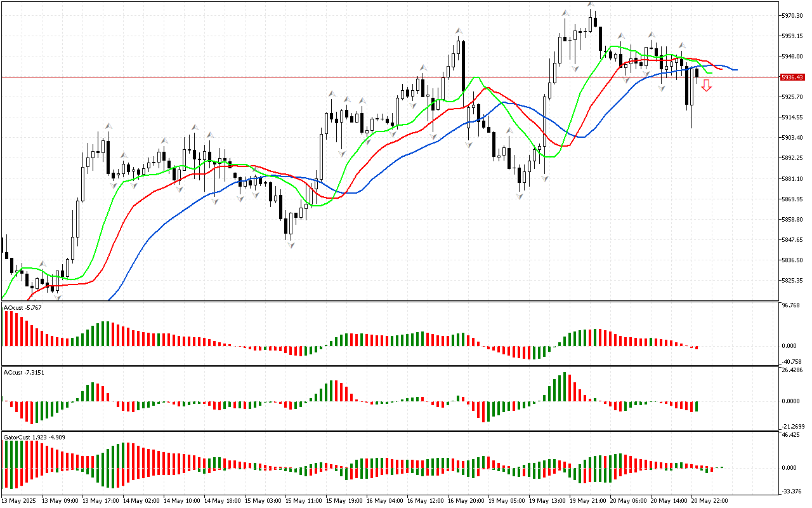Click the 46.425 Gator scale maximum value
812x508 pixels.
click(790, 436)
